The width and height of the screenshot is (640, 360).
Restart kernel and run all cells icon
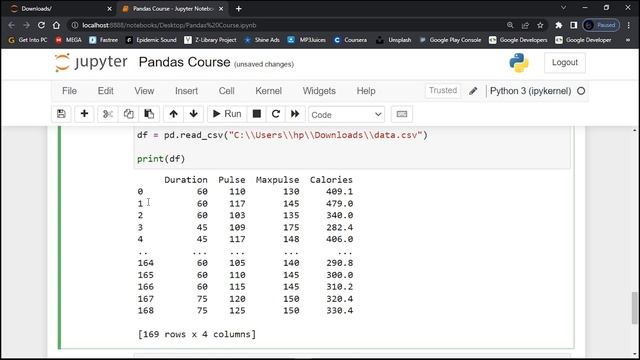click(295, 114)
